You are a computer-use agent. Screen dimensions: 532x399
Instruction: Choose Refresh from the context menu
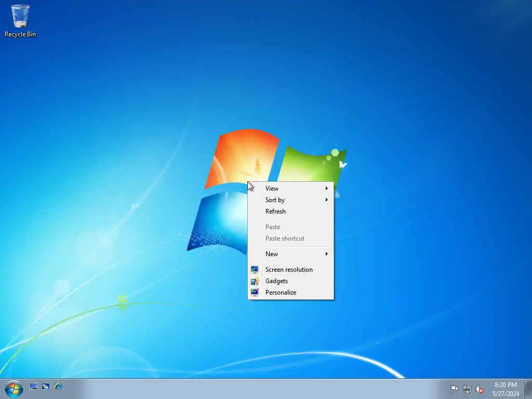(x=291, y=211)
